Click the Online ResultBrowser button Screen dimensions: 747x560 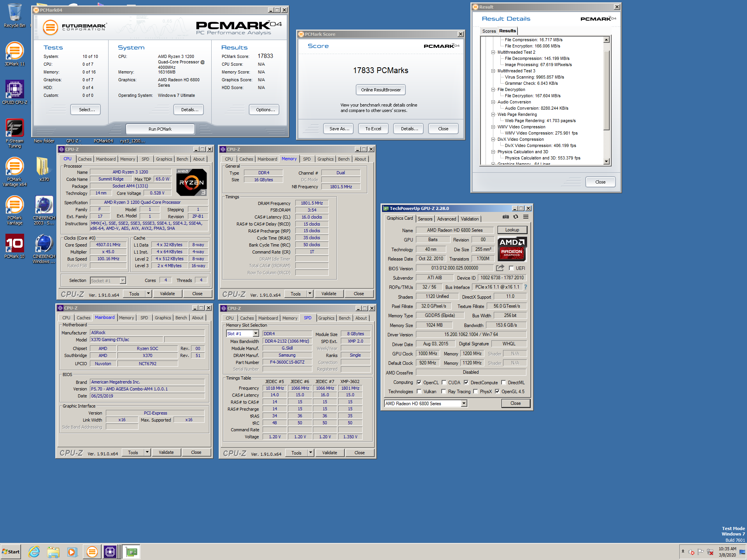coord(381,90)
